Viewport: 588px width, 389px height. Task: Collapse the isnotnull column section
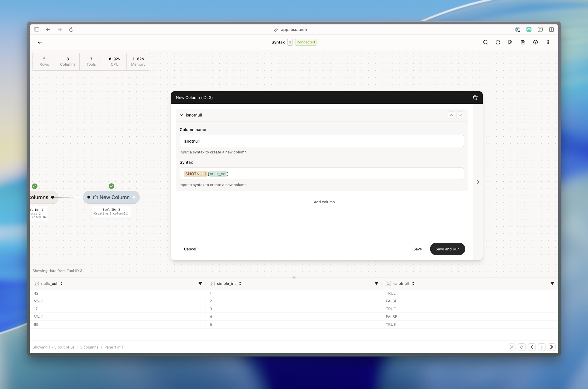(x=182, y=115)
